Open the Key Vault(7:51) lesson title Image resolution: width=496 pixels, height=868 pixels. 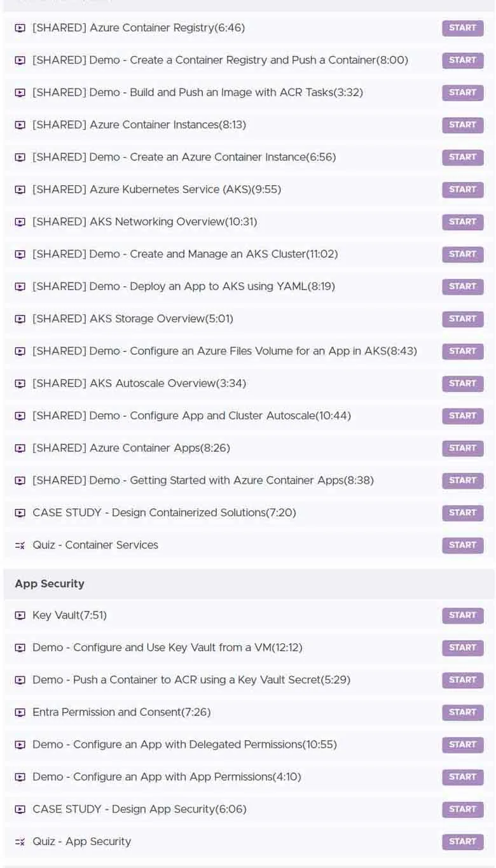[71, 615]
